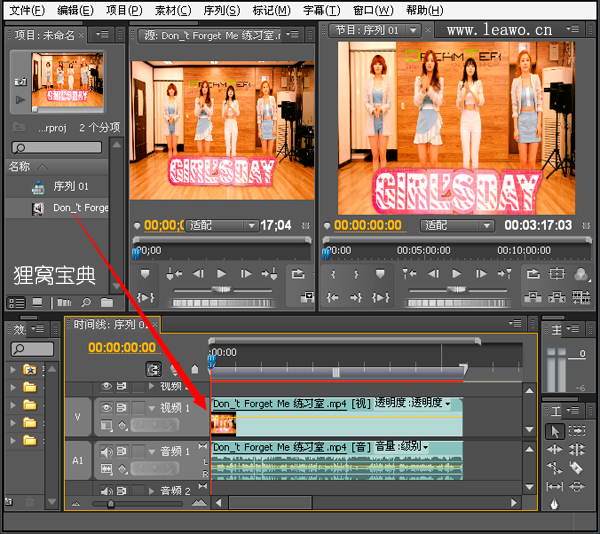Image resolution: width=600 pixels, height=534 pixels.
Task: Click the Safe Margins button in program monitor
Action: [x=557, y=274]
